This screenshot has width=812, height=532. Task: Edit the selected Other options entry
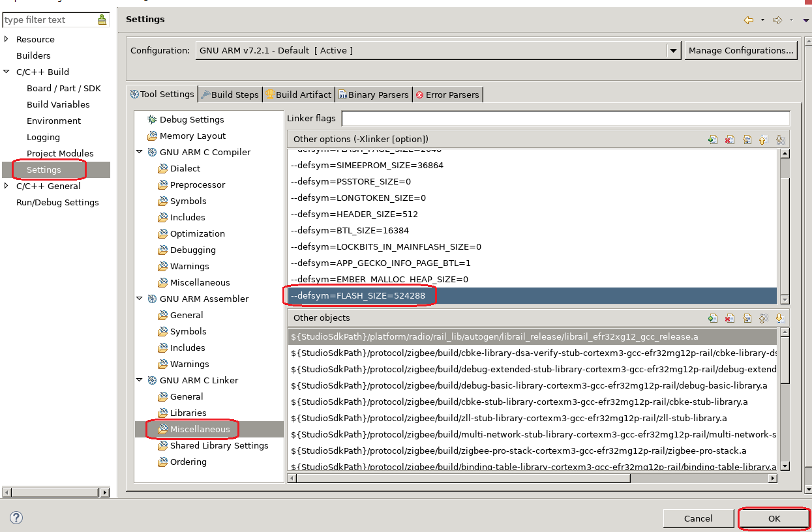point(747,140)
